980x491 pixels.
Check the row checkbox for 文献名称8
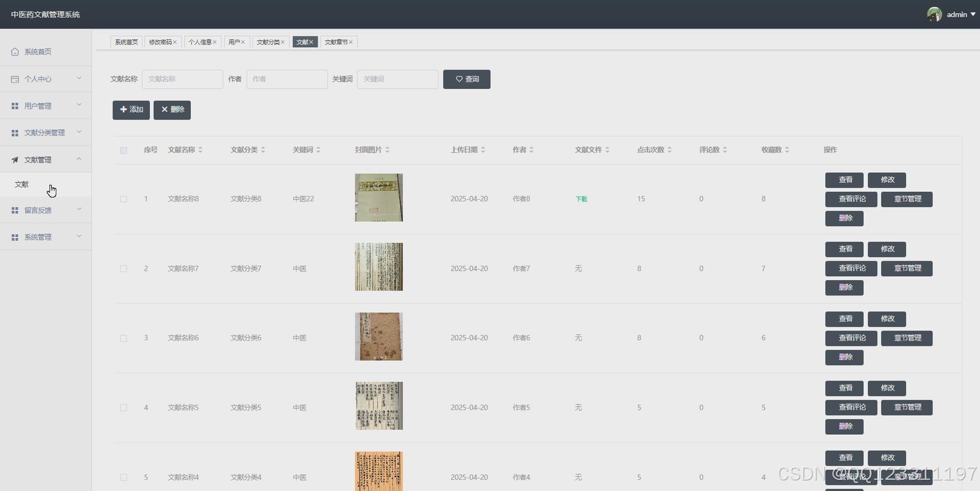[x=123, y=199]
